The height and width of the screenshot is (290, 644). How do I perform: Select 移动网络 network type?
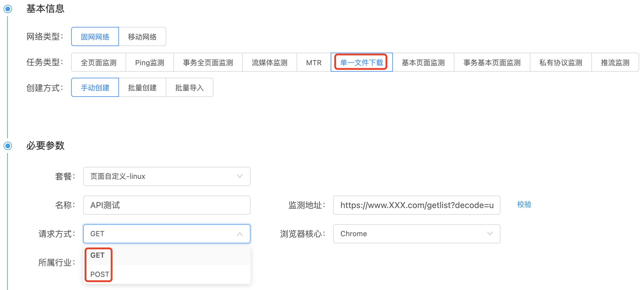click(x=142, y=37)
